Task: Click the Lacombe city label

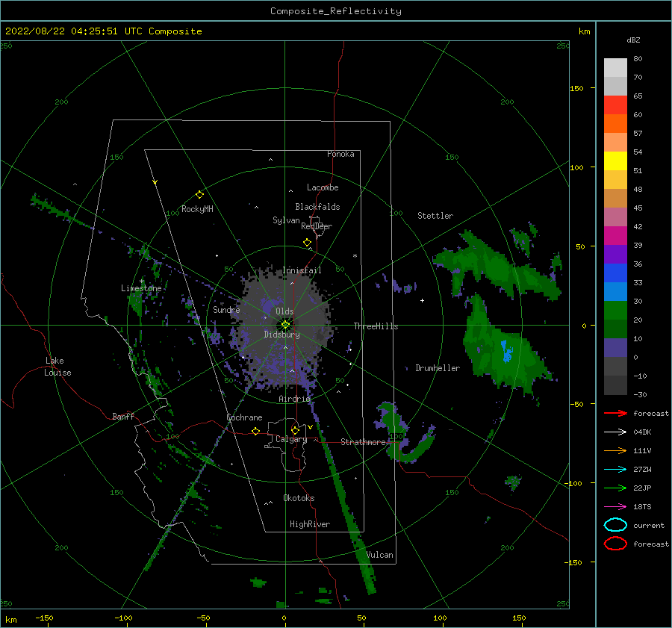Action: click(323, 187)
